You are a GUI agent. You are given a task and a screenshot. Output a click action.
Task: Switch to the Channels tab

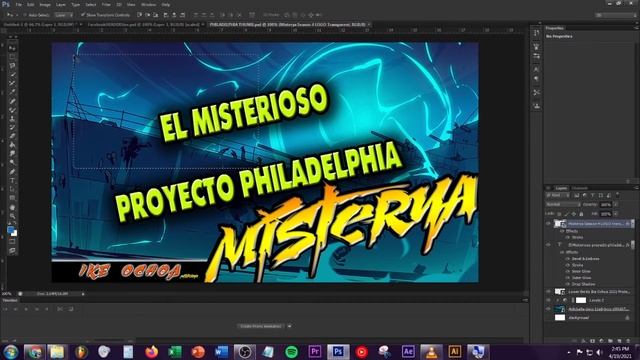580,188
